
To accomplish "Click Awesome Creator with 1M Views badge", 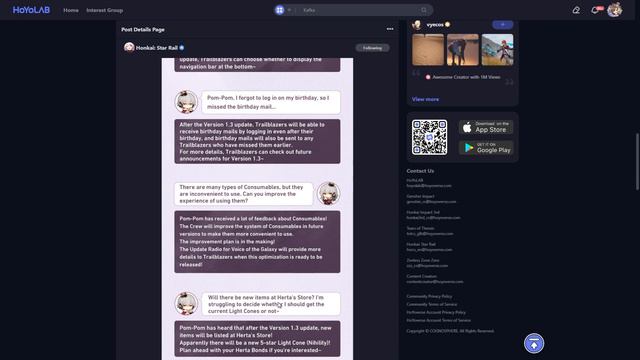I will (x=462, y=77).
